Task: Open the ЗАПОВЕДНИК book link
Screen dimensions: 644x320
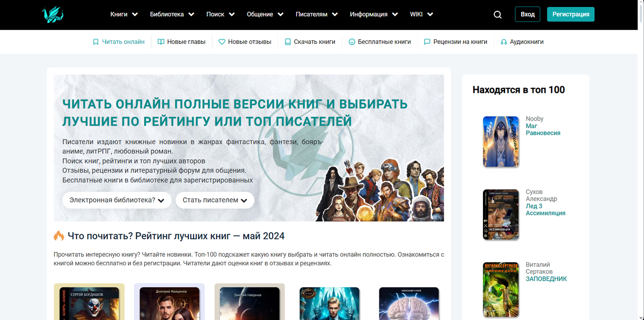Action: click(x=546, y=279)
